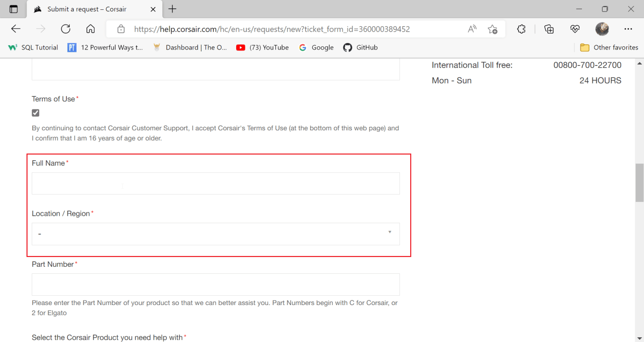The width and height of the screenshot is (644, 342).
Task: Open Dashboard | The O... bookmark
Action: tap(190, 47)
